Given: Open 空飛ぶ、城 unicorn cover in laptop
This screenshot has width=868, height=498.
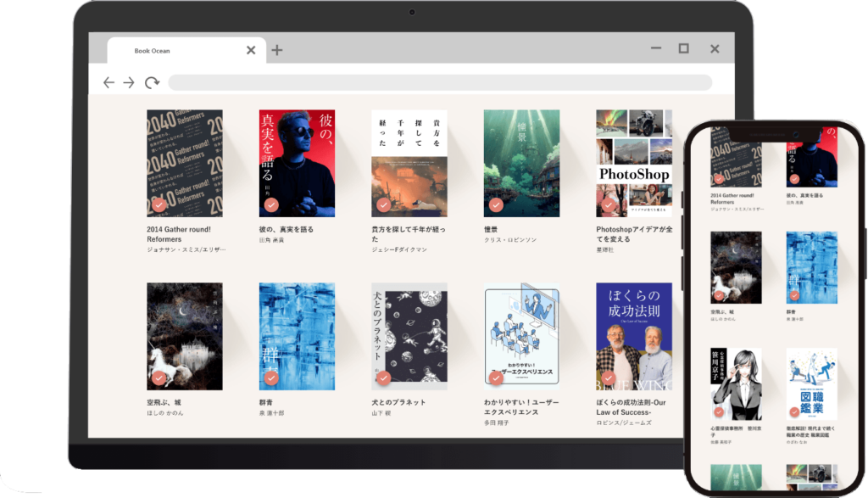Looking at the screenshot, I should coord(184,337).
